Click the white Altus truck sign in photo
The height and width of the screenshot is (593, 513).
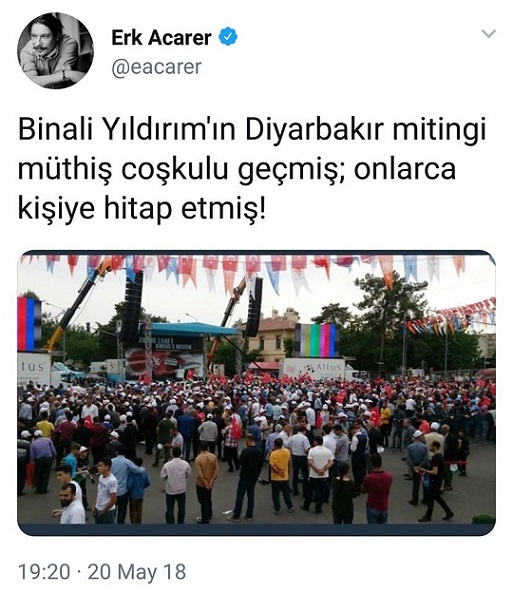[x=313, y=369]
